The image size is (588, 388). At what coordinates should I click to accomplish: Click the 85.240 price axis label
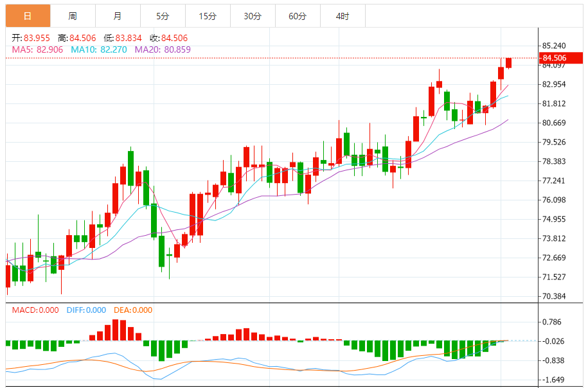click(554, 46)
